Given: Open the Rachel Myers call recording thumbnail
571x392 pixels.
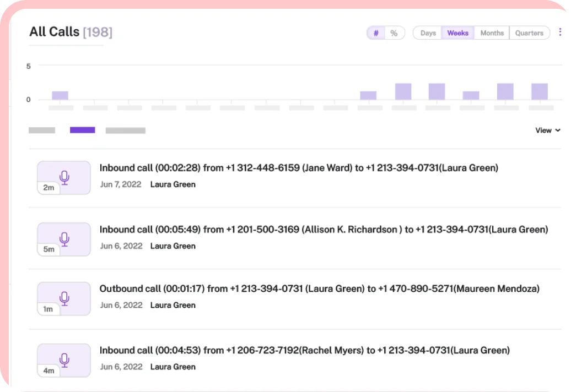Looking at the screenshot, I should pos(64,361).
